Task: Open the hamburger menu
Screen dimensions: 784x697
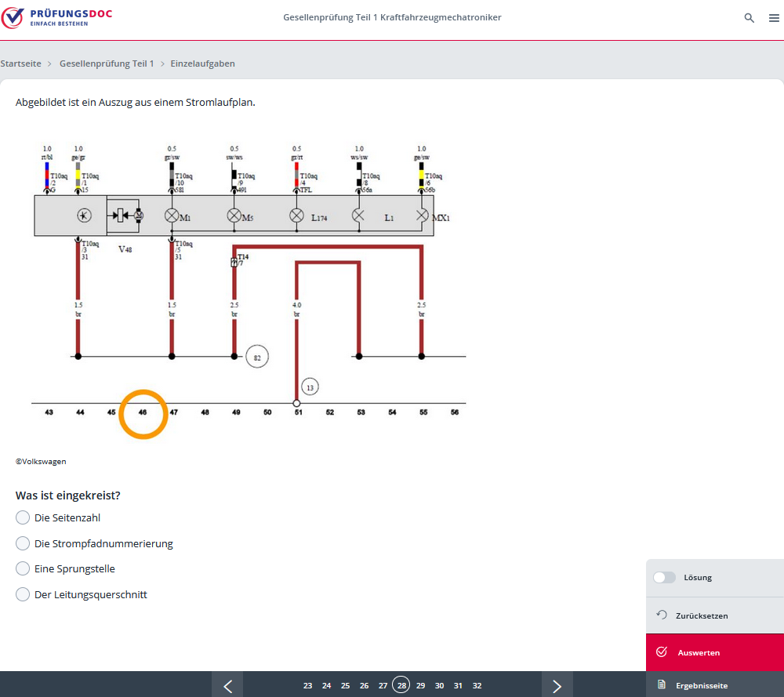Action: coord(774,18)
